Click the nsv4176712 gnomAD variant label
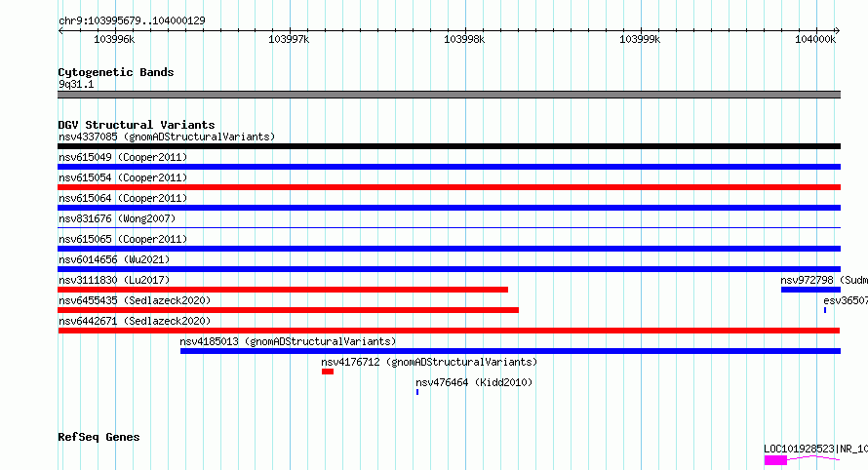 click(x=429, y=362)
